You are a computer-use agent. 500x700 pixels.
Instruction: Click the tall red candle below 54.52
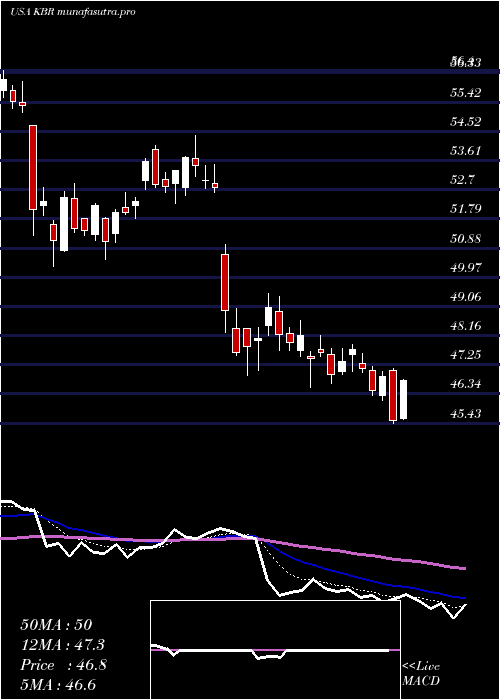tap(33, 167)
